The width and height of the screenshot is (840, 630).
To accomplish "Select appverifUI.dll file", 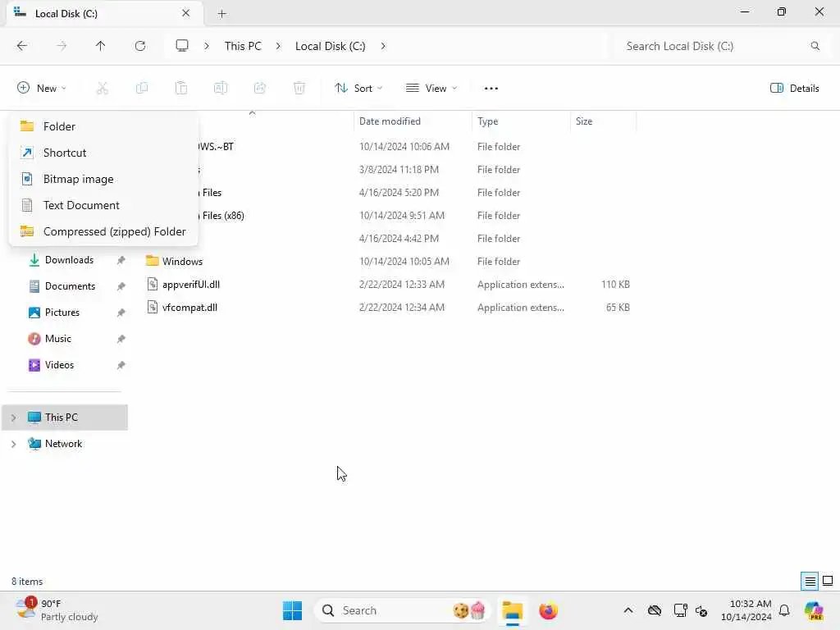I will click(x=190, y=285).
